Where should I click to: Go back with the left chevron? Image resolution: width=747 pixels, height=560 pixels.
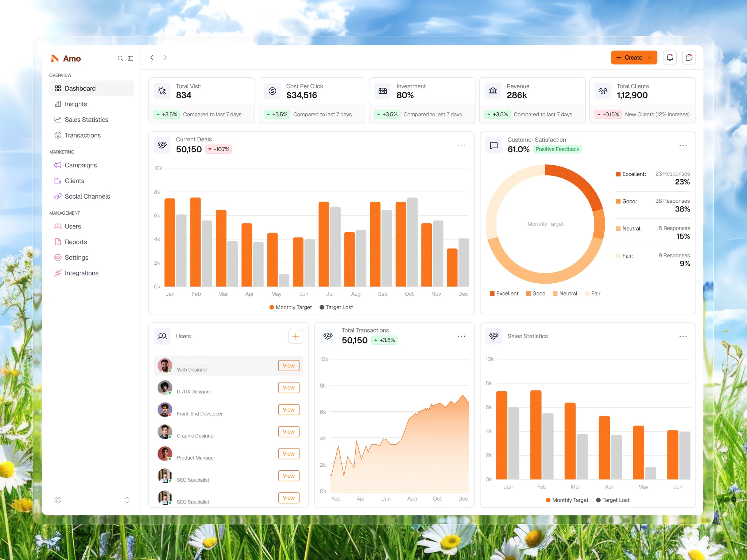pyautogui.click(x=152, y=58)
